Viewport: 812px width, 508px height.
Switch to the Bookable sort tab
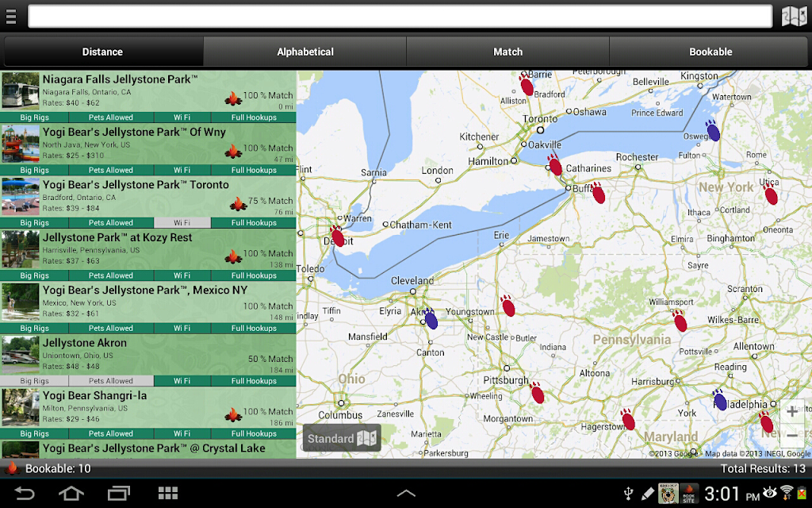coord(710,52)
